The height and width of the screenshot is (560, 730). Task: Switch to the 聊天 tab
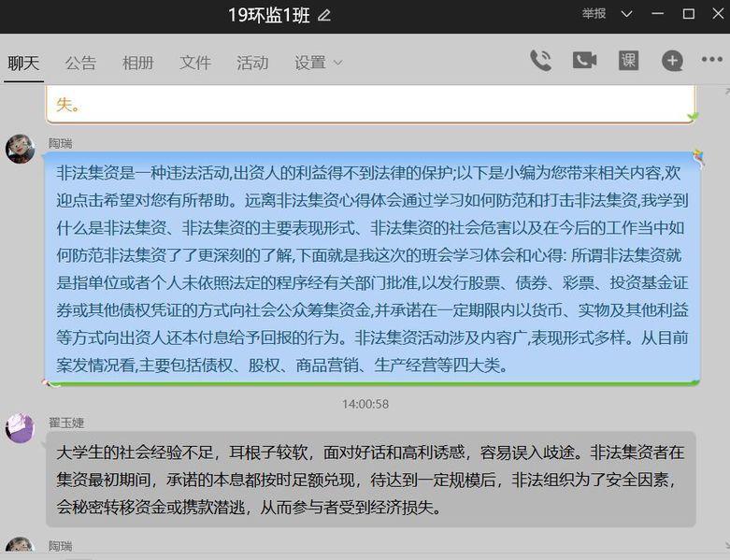click(23, 63)
